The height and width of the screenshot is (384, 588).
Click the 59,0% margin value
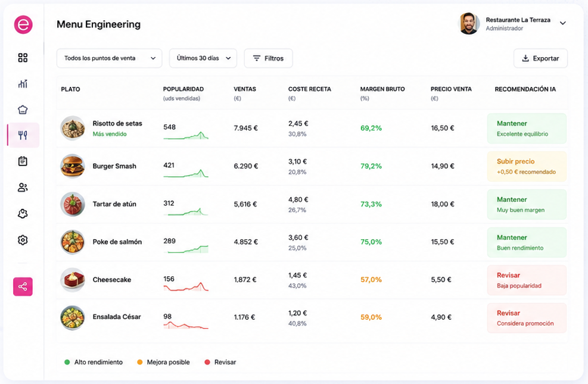click(x=371, y=317)
